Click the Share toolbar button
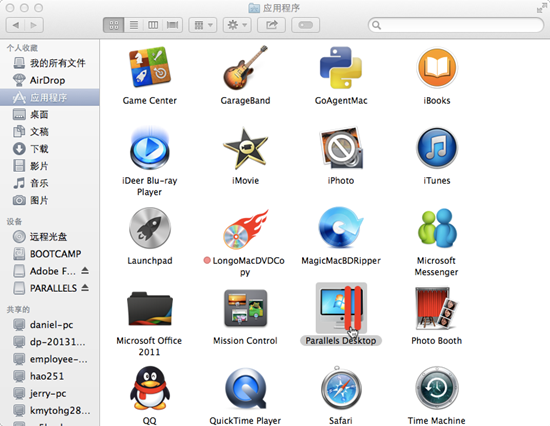 [x=271, y=25]
